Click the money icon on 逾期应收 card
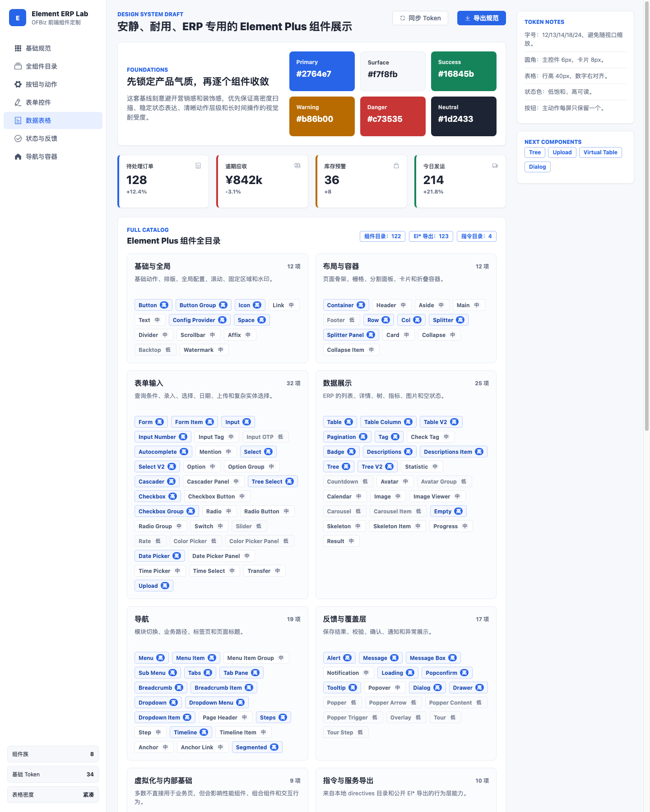The image size is (650, 812). tap(297, 166)
